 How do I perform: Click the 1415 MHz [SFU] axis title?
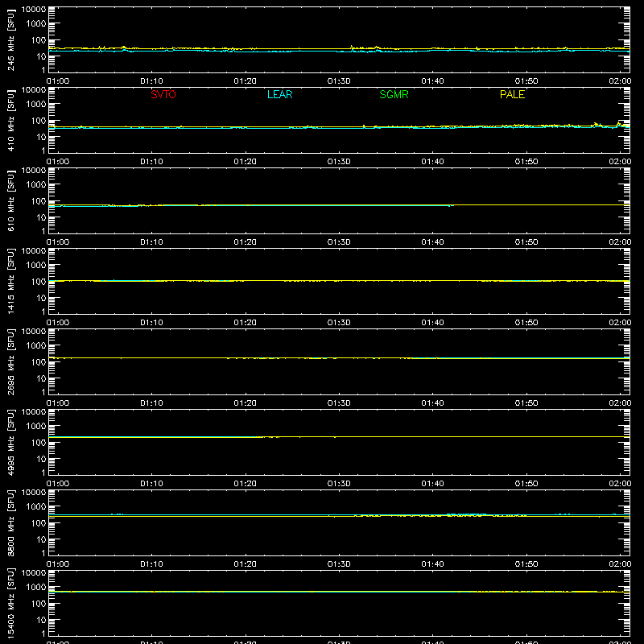(11, 281)
